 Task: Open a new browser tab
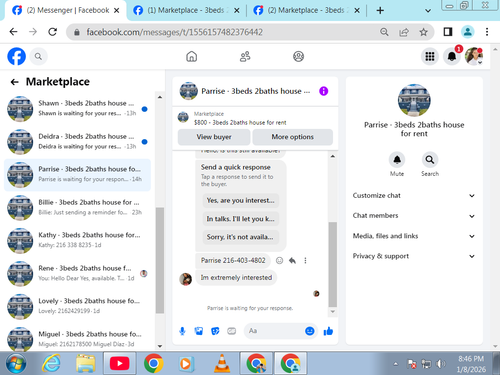coord(380,11)
